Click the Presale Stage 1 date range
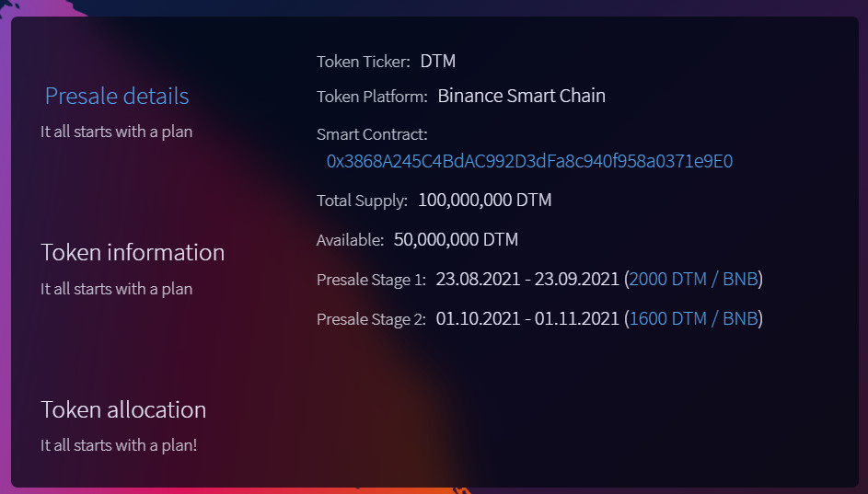Screen dimensions: 868x494 click(527, 279)
